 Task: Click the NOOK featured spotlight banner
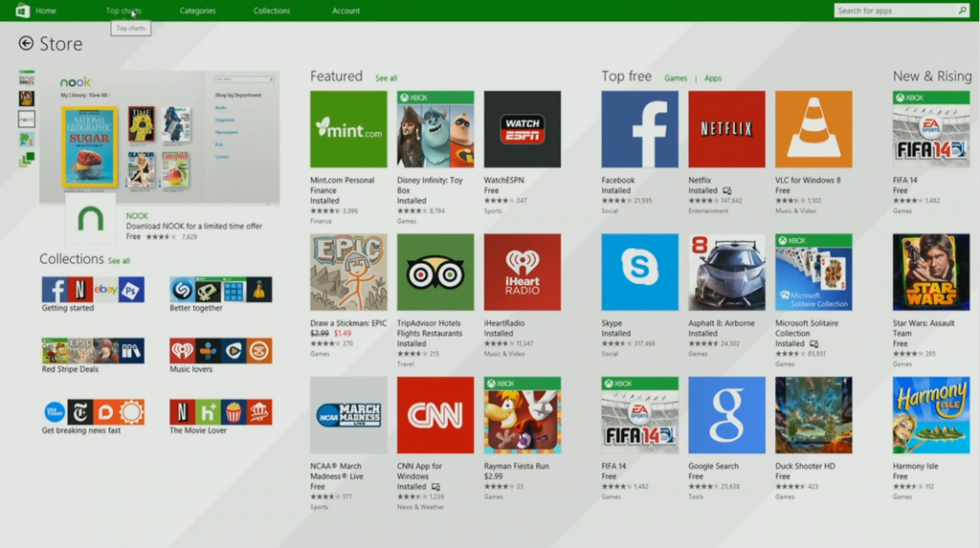(x=160, y=137)
